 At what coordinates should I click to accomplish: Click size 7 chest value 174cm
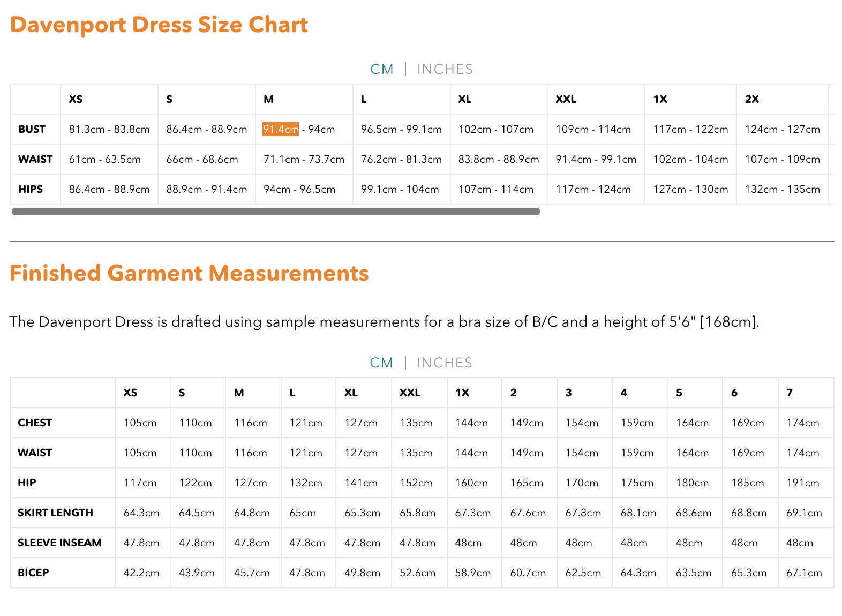803,423
